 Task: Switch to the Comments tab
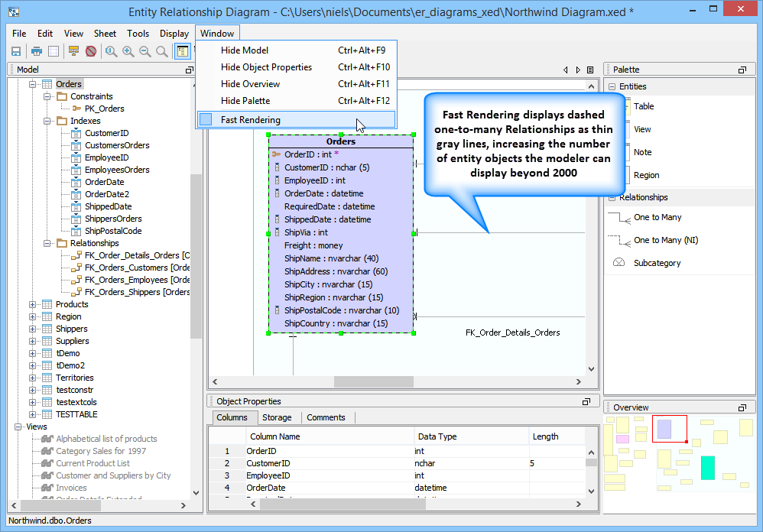[x=326, y=417]
